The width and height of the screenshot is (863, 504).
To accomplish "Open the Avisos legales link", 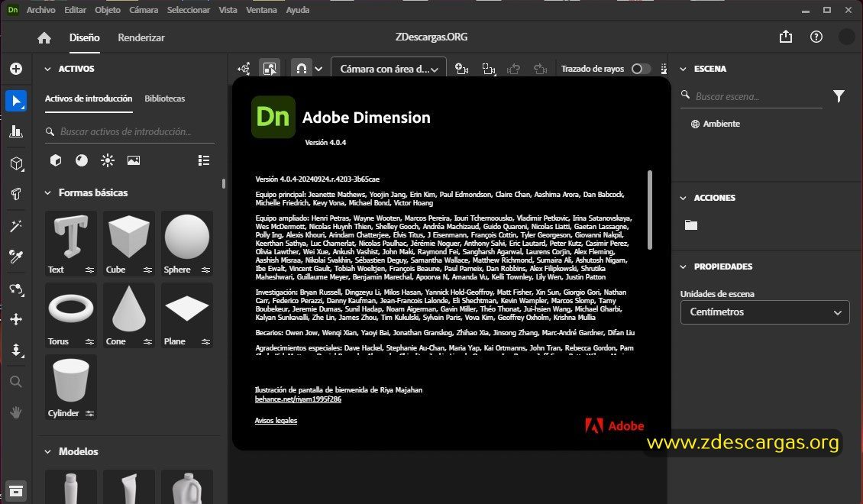I will [x=276, y=420].
